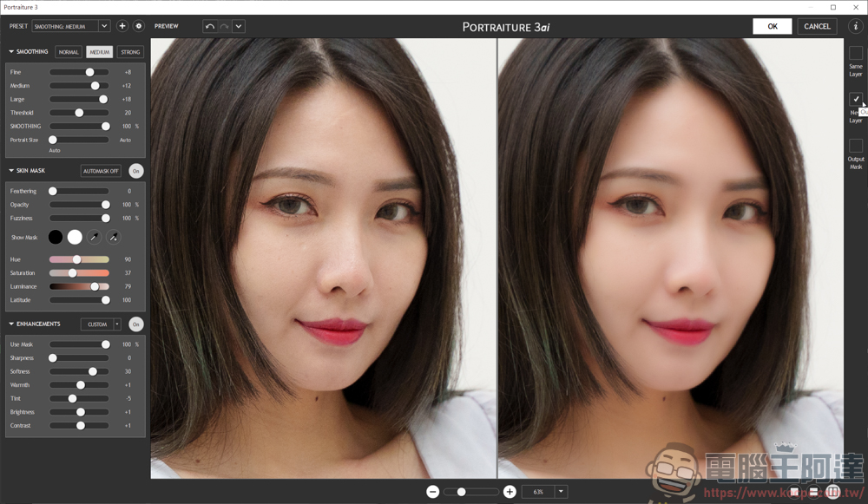The width and height of the screenshot is (868, 504).
Task: Collapse the Smoothing section
Action: (12, 52)
